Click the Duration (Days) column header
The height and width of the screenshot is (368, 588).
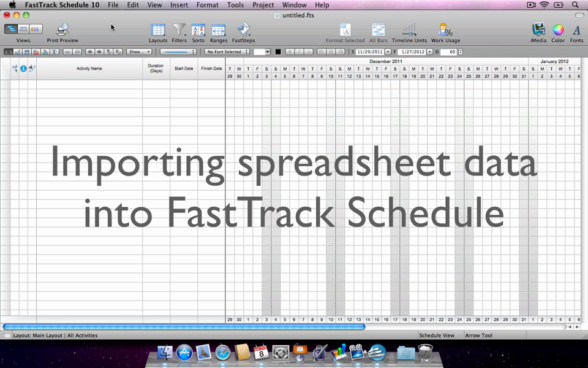tap(156, 68)
